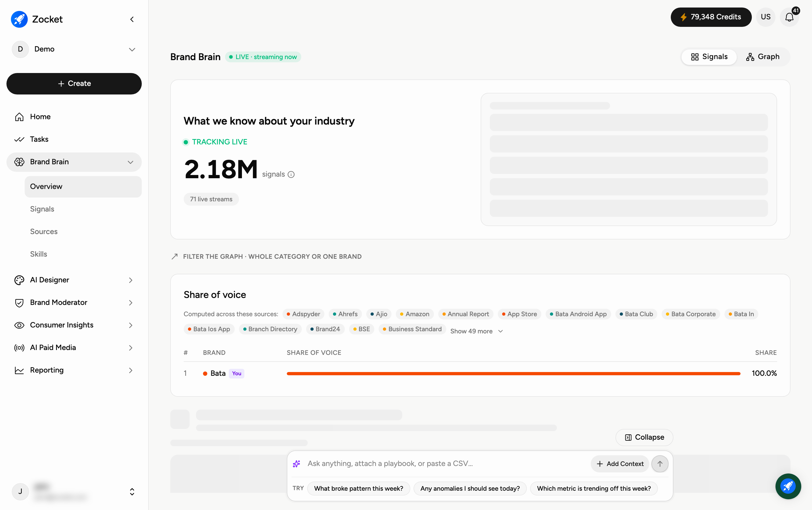Try 'Which metric is trending off this week?'
Viewport: 812px width, 510px height.
pyautogui.click(x=593, y=489)
